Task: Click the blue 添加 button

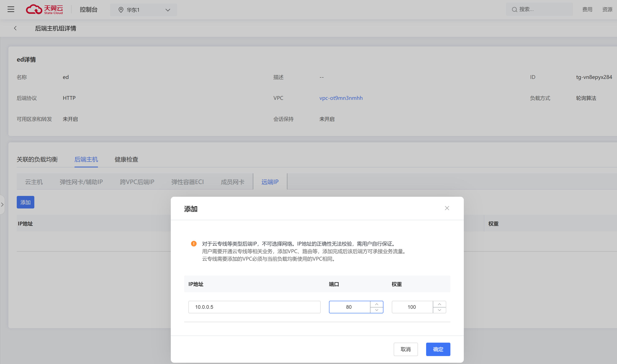Action: tap(25, 202)
